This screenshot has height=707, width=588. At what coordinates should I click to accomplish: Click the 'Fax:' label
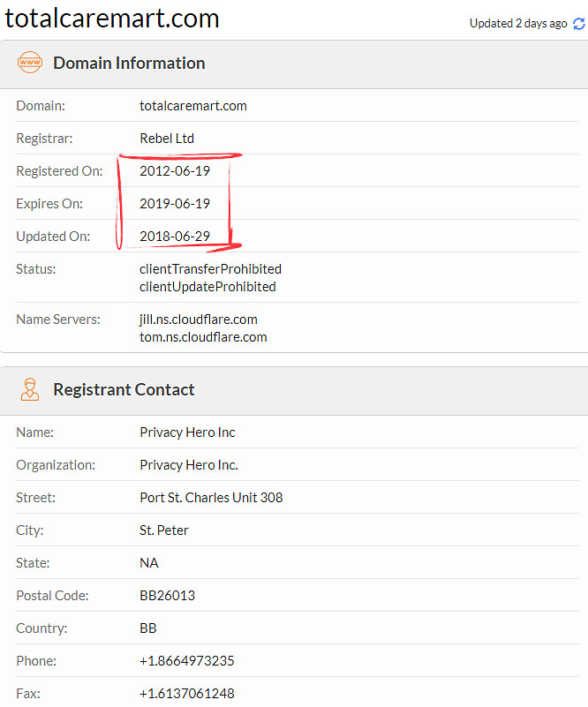pyautogui.click(x=28, y=694)
